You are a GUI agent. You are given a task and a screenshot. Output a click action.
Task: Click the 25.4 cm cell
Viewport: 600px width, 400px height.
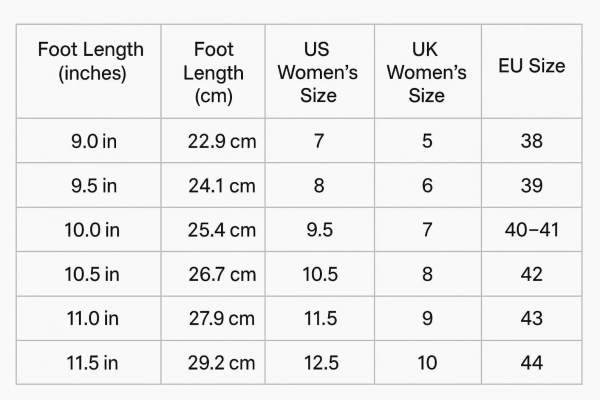222,230
